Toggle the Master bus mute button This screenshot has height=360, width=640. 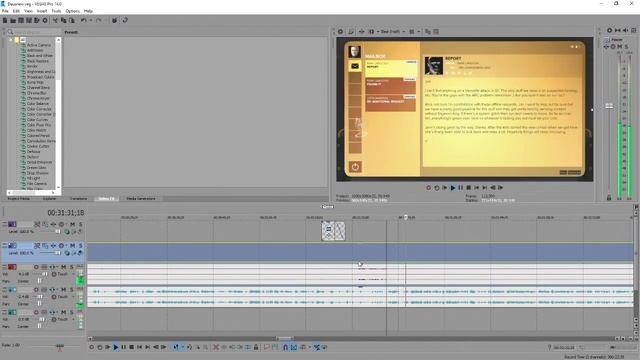pyautogui.click(x=620, y=47)
